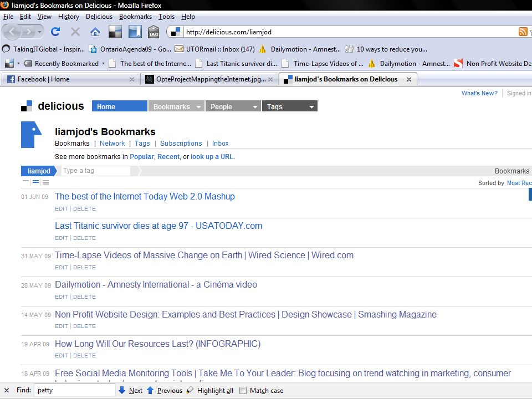Click the blue Home navigation button
The height and width of the screenshot is (399, 532).
[x=120, y=106]
